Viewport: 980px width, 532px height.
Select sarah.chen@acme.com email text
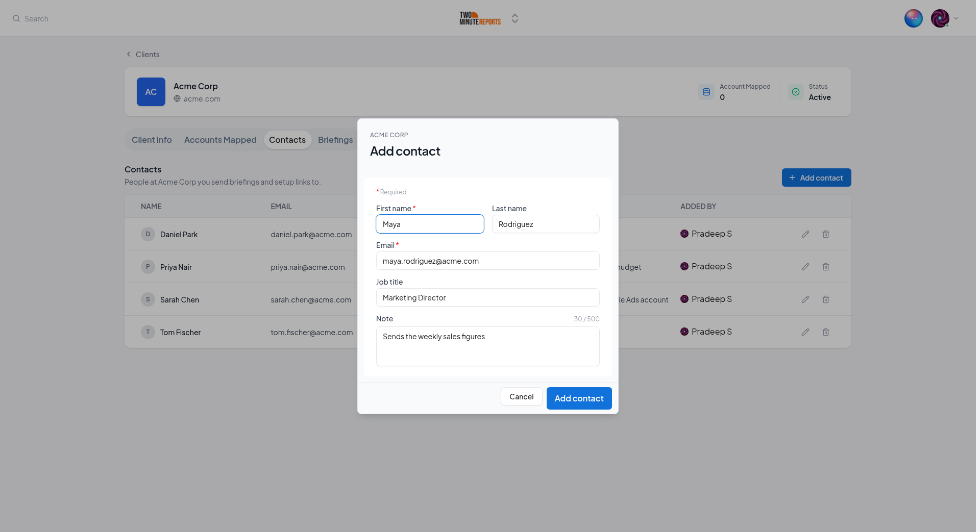click(x=311, y=300)
